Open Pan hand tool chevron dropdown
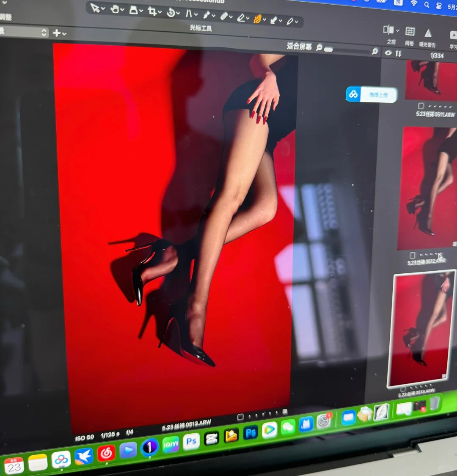Screen dimensions: 457x476 point(122,10)
